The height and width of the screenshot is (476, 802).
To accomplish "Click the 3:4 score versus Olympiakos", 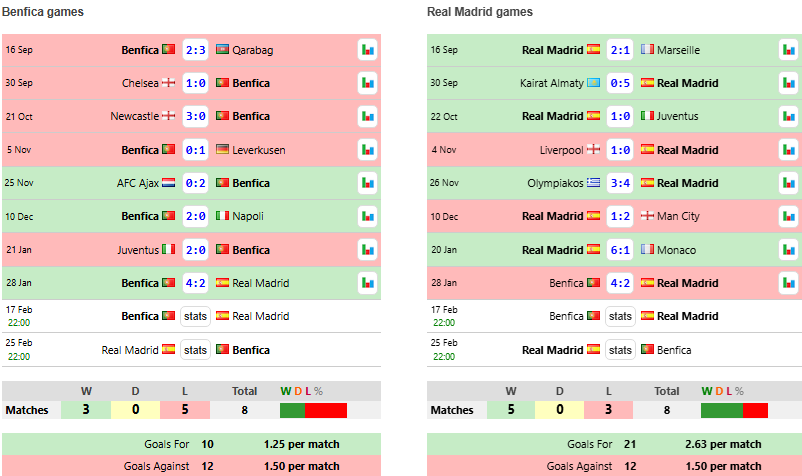I will coord(620,183).
